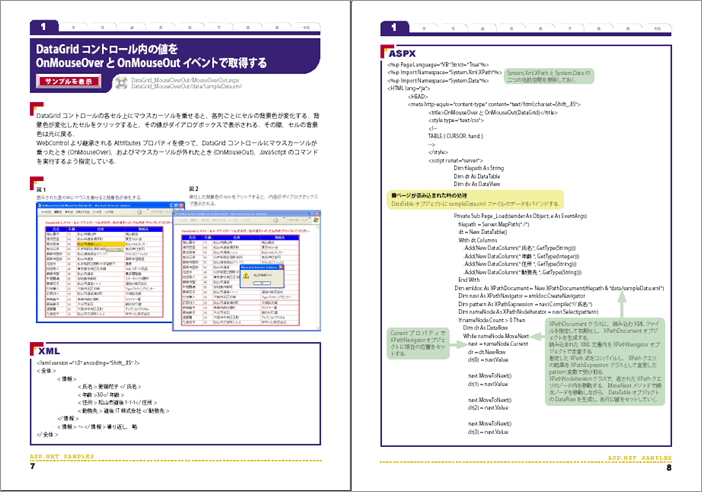The image size is (702, 492).
Task: Open the 図2 browser screenshot with dialog
Action: point(247,270)
